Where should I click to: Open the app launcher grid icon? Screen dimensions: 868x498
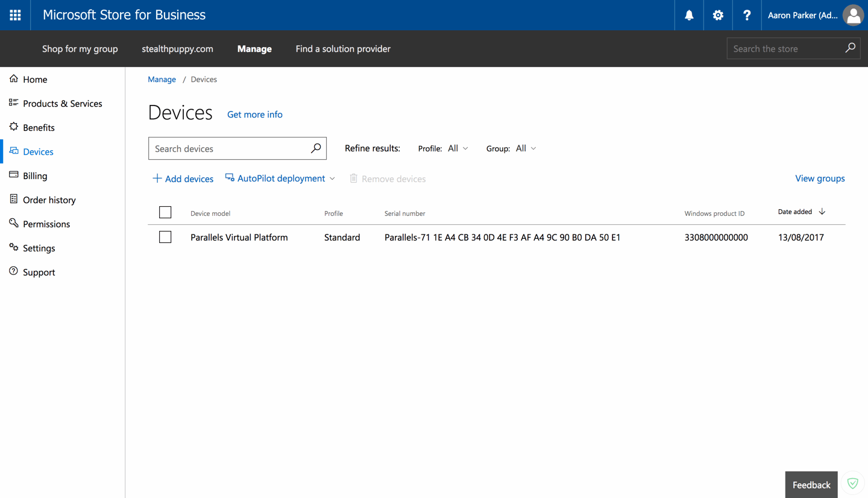point(14,15)
